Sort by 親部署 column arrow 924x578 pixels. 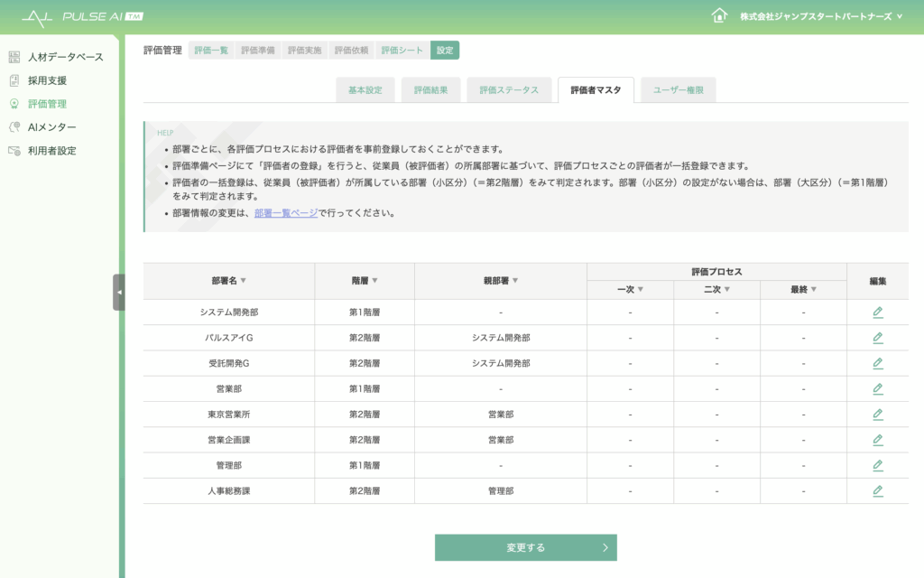(x=515, y=281)
